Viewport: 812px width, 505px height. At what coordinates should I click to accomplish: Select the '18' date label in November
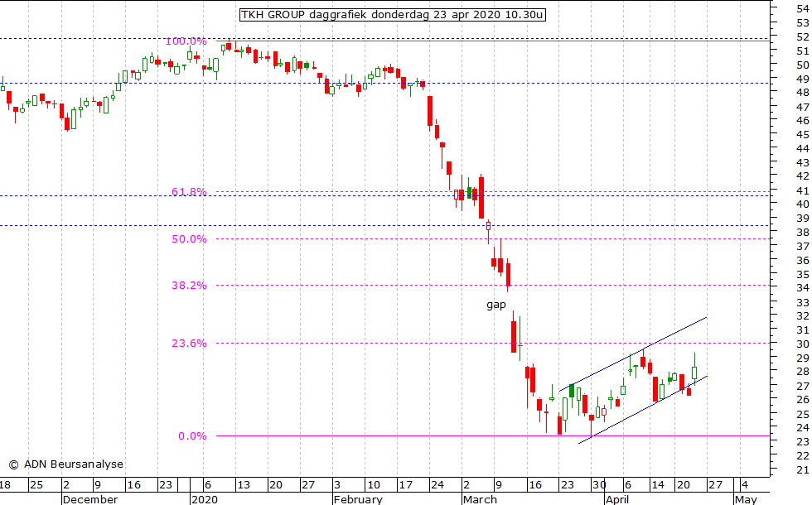(x=5, y=485)
